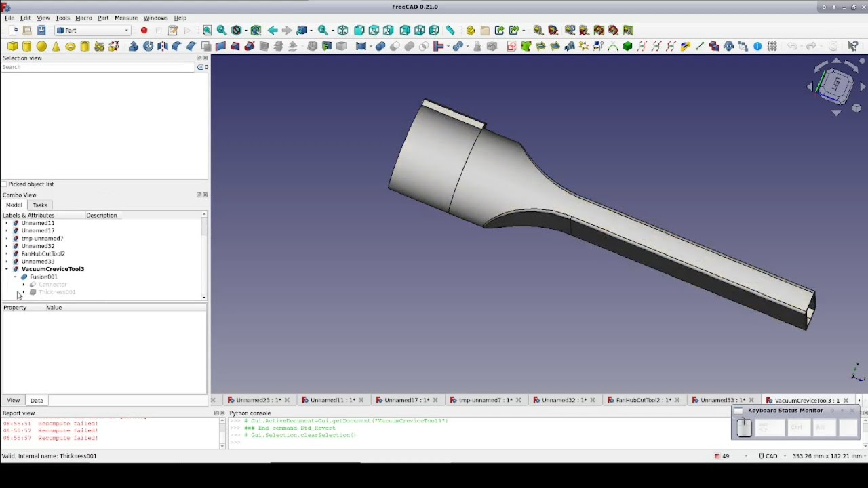Click the green solid cube tool icon
The image size is (868, 488).
(x=627, y=46)
